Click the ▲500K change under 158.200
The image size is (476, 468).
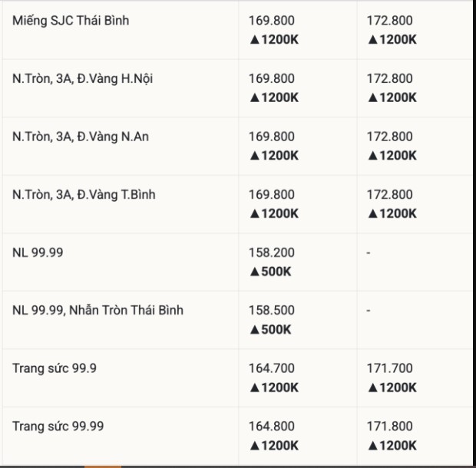[270, 272]
